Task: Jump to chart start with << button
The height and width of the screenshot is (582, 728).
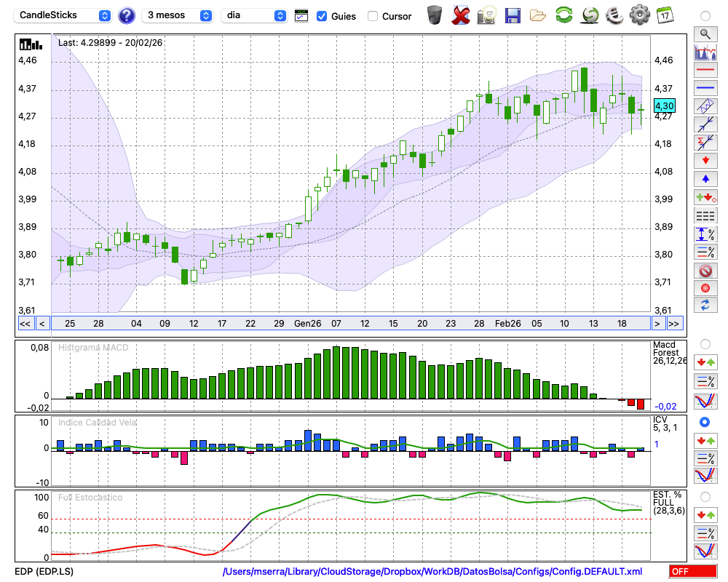Action: [x=25, y=324]
